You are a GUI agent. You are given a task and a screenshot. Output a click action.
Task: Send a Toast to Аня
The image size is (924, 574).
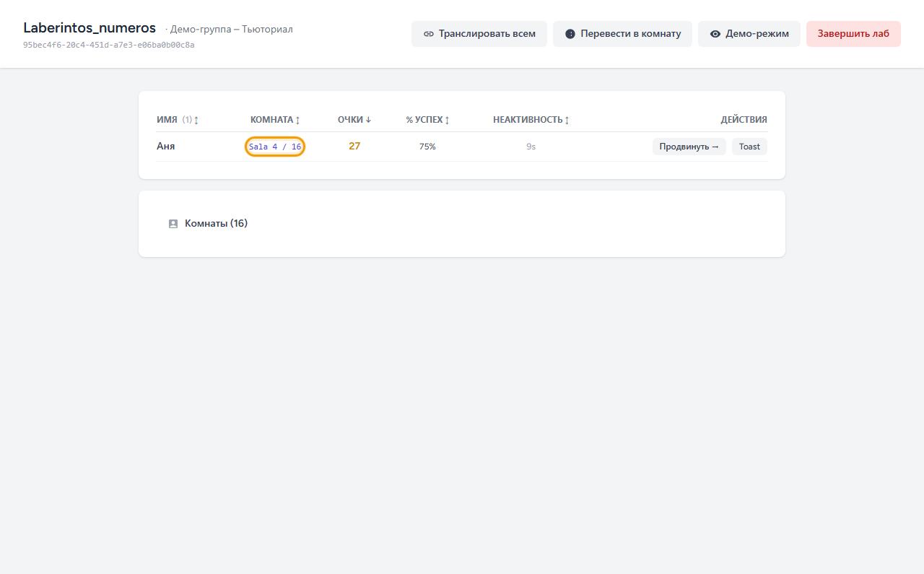coord(749,147)
